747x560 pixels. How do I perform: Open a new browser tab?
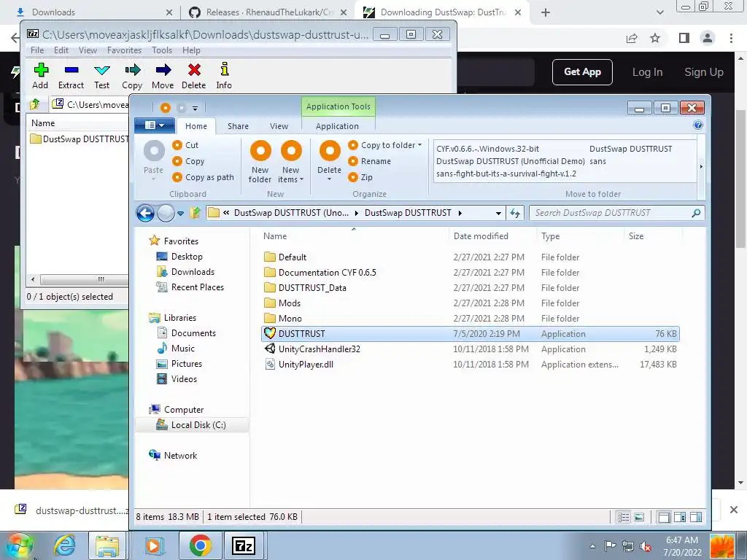coord(546,13)
